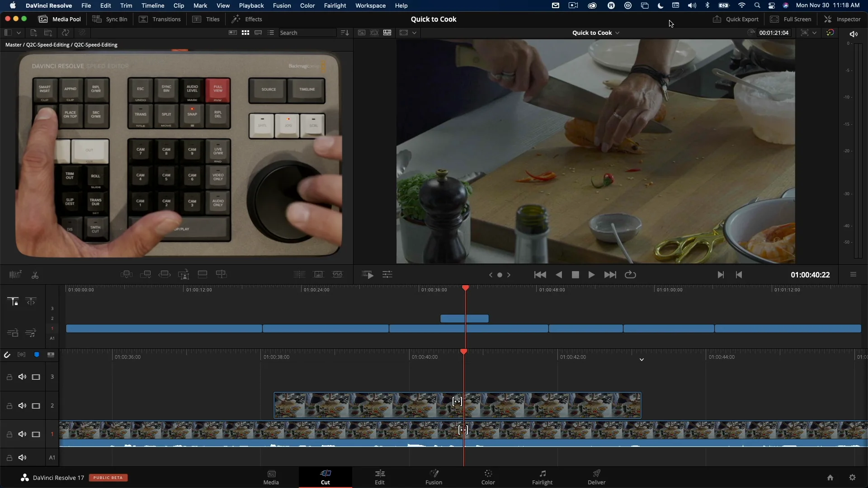868x488 pixels.
Task: Go to the last frame
Action: (610, 275)
